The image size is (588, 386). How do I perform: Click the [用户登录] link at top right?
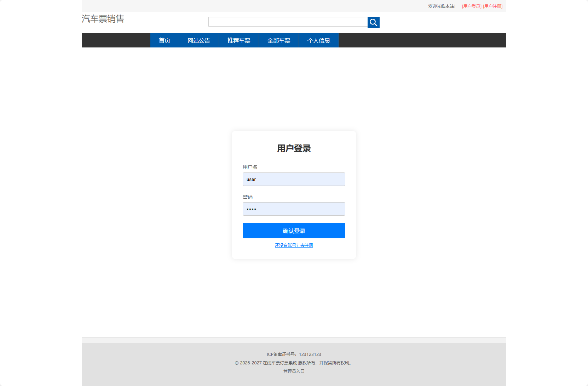[472, 6]
